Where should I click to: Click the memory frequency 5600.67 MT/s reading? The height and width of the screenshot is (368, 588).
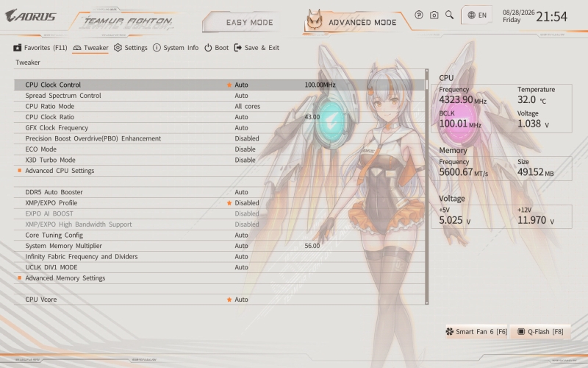[464, 172]
